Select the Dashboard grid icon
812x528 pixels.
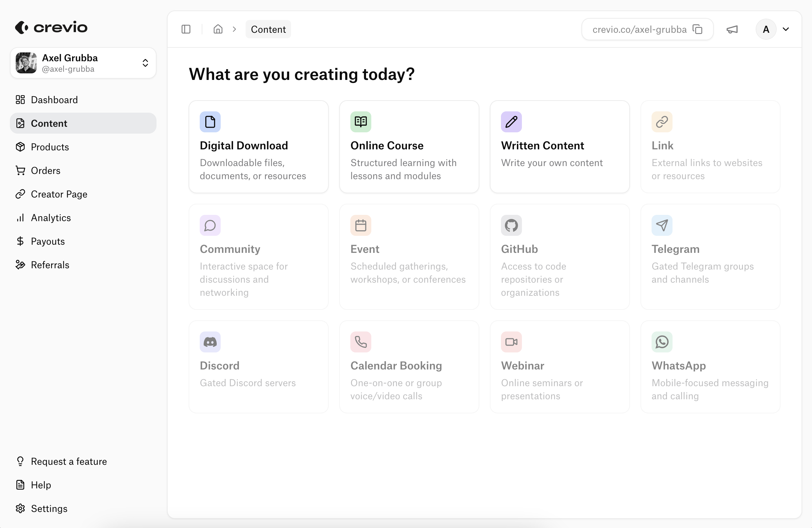20,100
